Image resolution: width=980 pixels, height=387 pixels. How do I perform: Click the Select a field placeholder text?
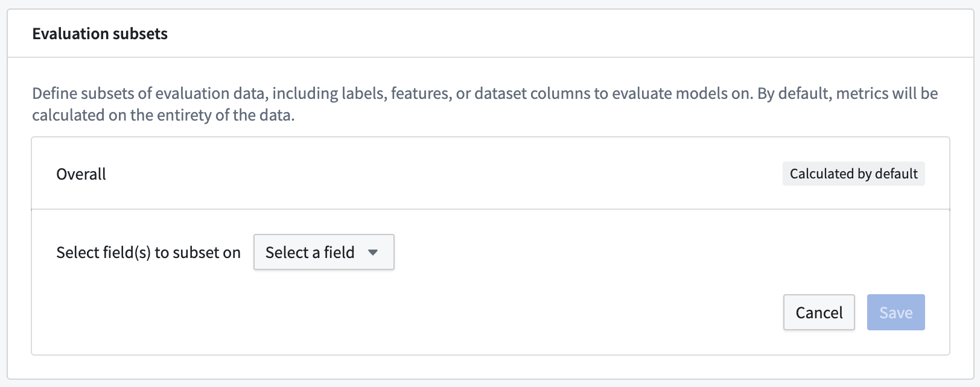tap(310, 253)
